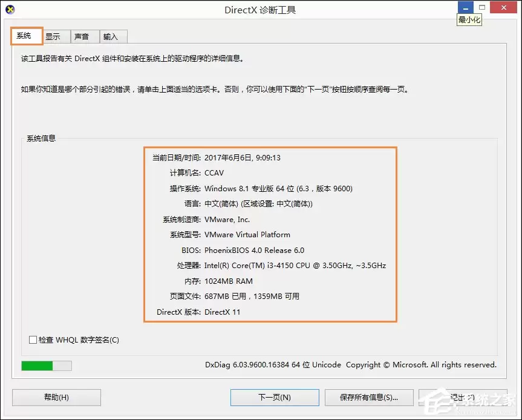Screen dimensions: 522x420
Task: Switch to the 声音 tab
Action: tap(85, 36)
